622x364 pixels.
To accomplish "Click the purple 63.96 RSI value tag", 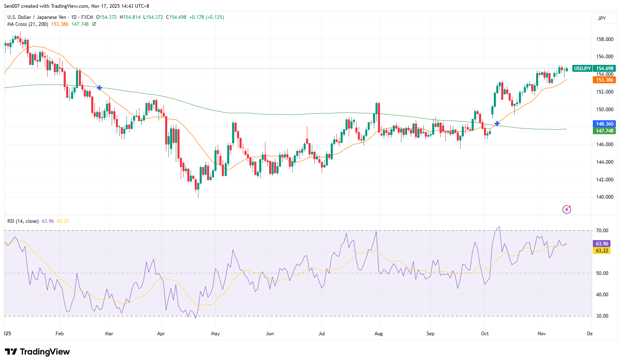I will click(x=601, y=243).
